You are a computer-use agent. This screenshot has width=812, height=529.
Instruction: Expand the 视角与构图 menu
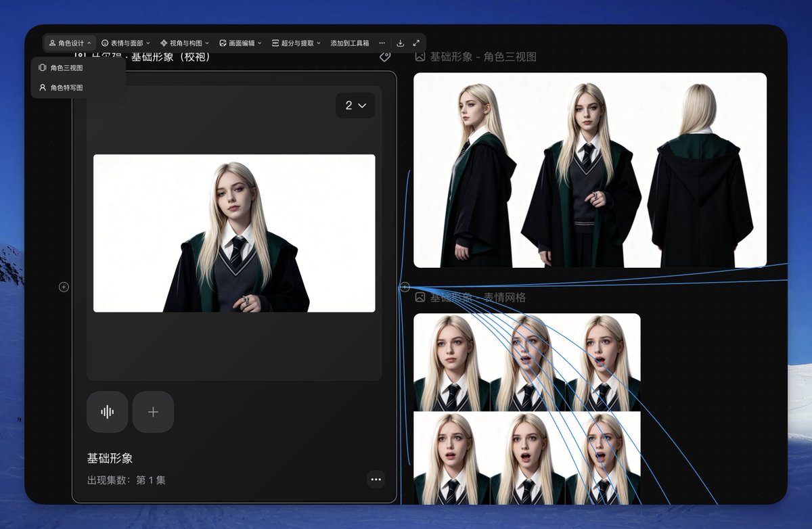185,43
